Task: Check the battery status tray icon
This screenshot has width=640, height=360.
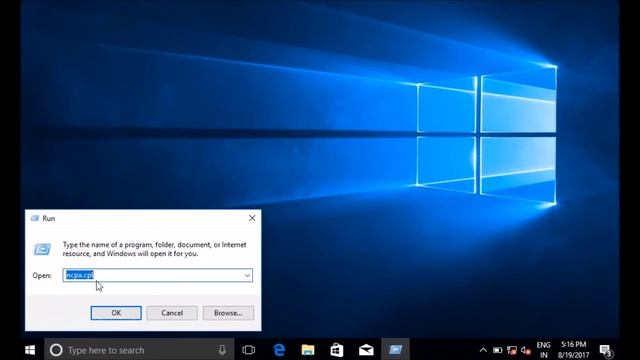Action: tap(498, 350)
